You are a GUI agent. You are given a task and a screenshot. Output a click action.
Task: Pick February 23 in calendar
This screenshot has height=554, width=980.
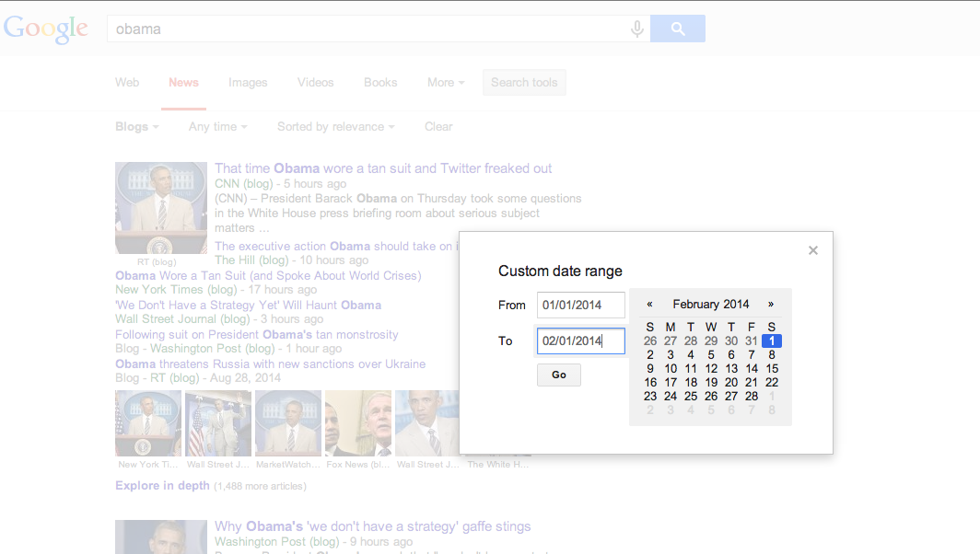coord(650,396)
